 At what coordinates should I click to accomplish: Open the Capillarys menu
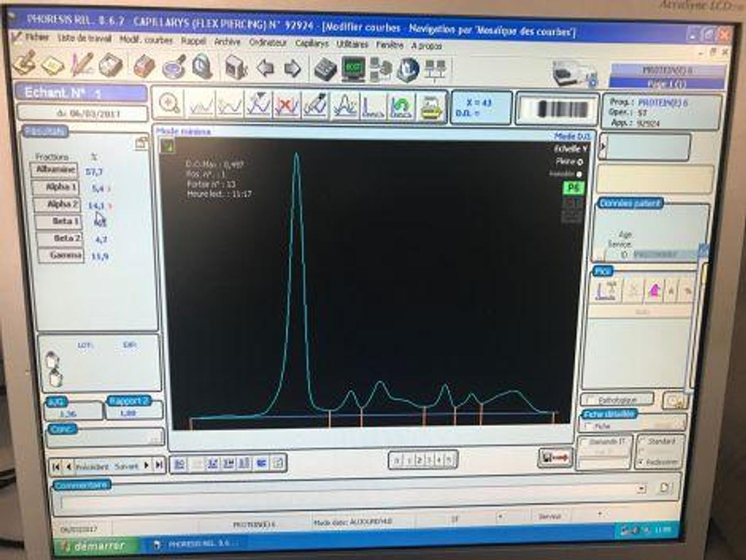(x=311, y=44)
